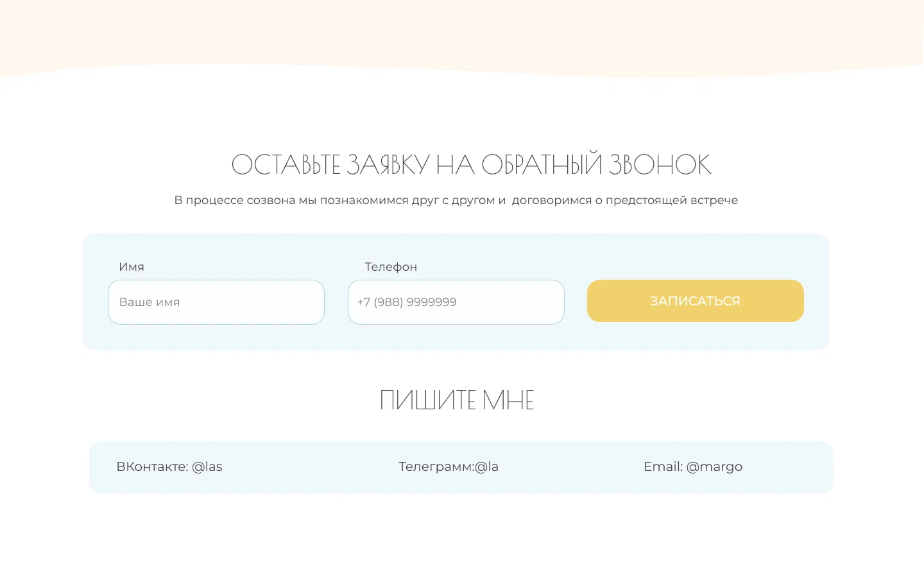Click the word "МНЕ" in the lower heading
The width and height of the screenshot is (924, 562).
[508, 400]
